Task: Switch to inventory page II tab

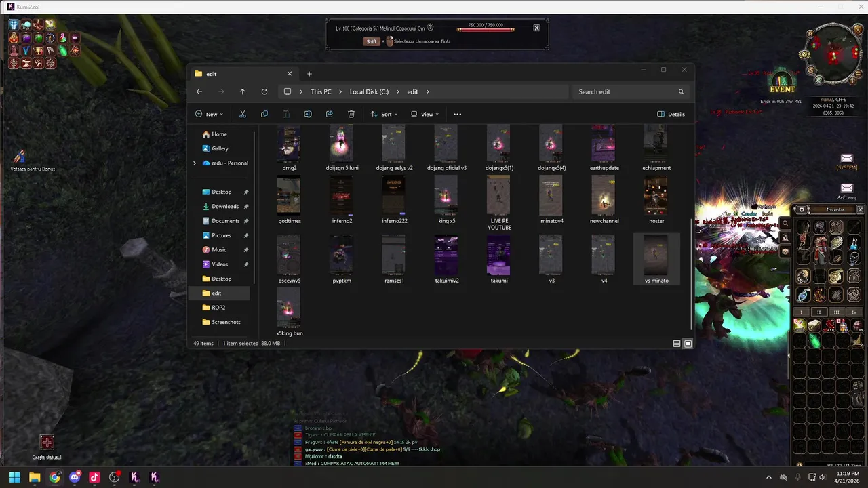Action: point(818,312)
